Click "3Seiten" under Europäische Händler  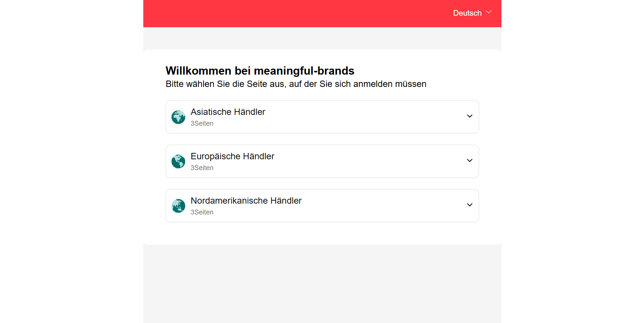pos(202,168)
